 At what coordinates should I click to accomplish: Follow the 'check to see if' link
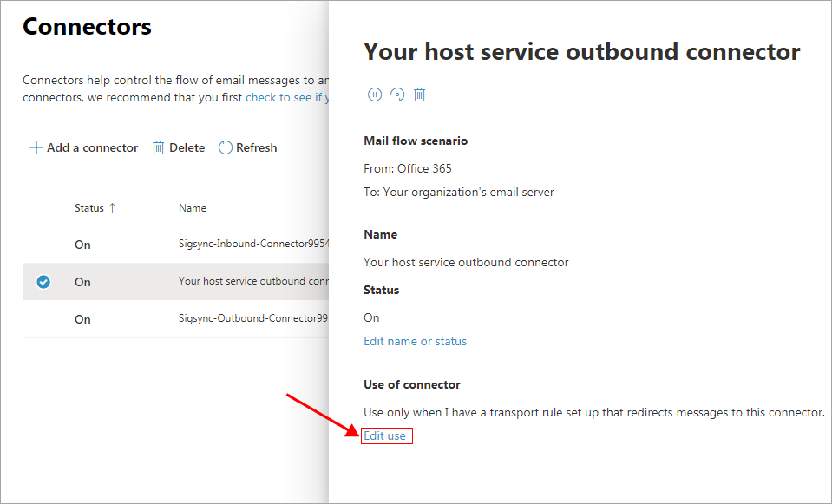286,97
